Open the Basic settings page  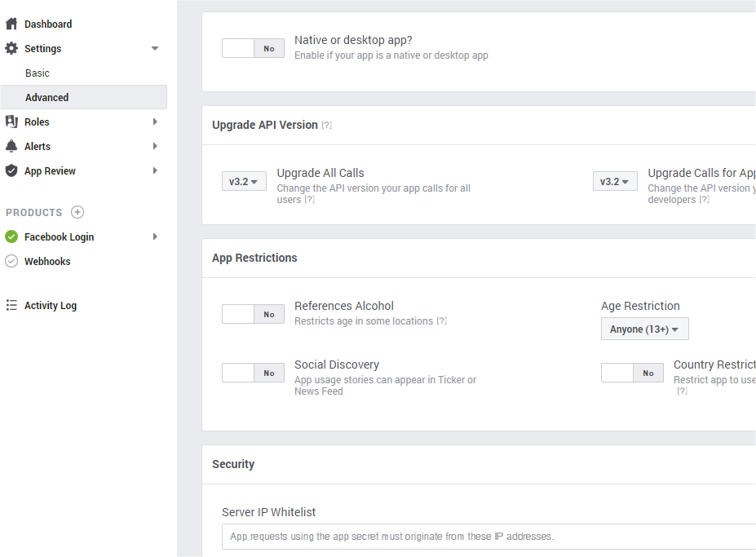point(38,73)
